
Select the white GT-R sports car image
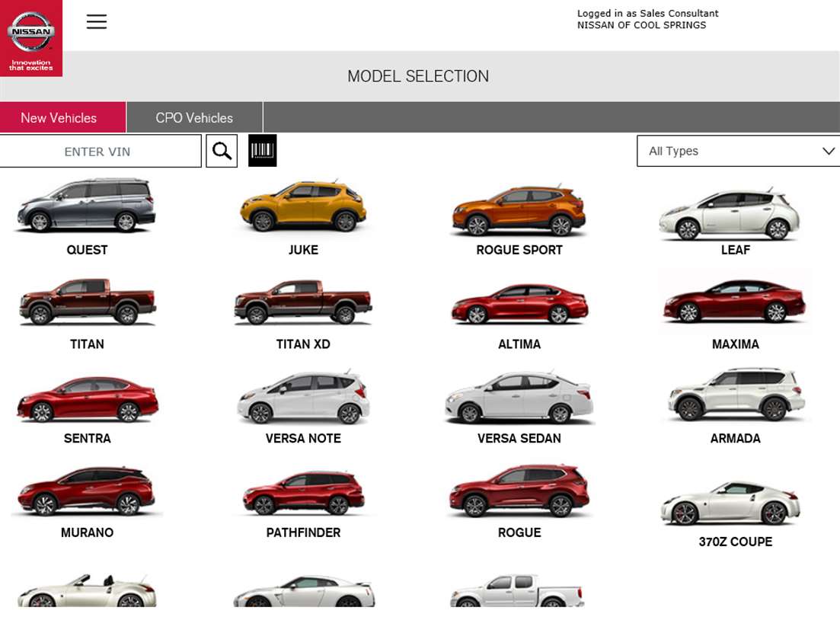point(305,591)
